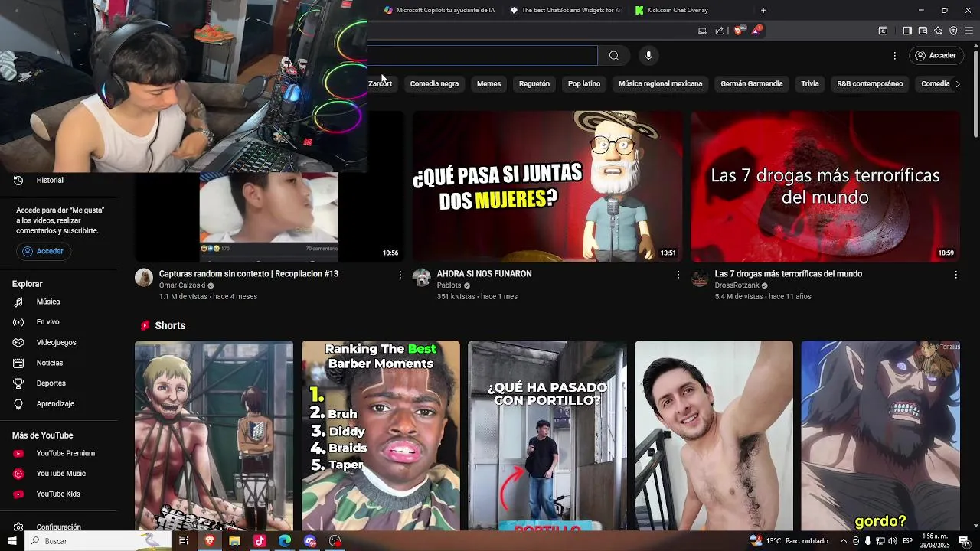Toggle the browser sidebar panel icon
This screenshot has height=551, width=980.
[x=907, y=31]
